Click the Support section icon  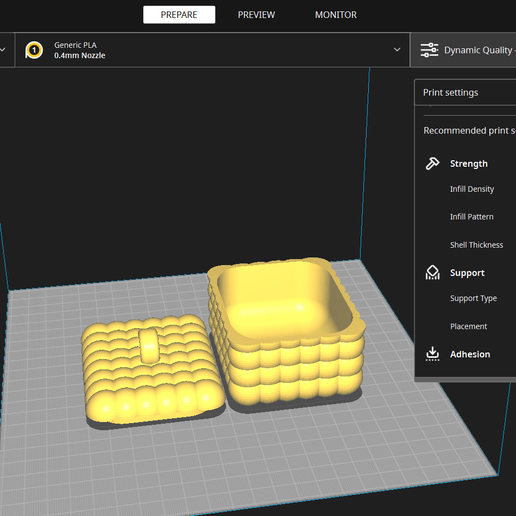[x=432, y=273]
